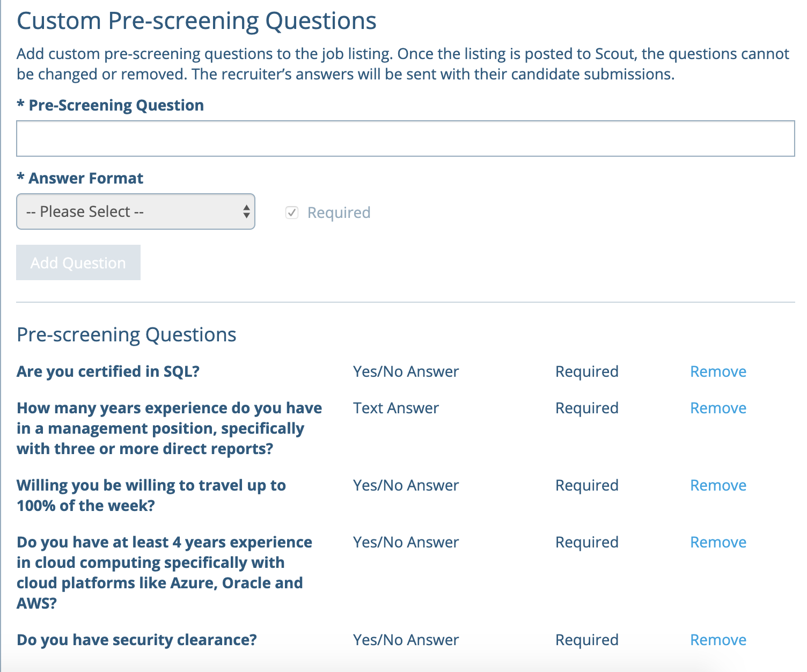Click the 'Custom Pre-screening Questions' heading
Screen dimensions: 807x672
pyautogui.click(x=196, y=21)
